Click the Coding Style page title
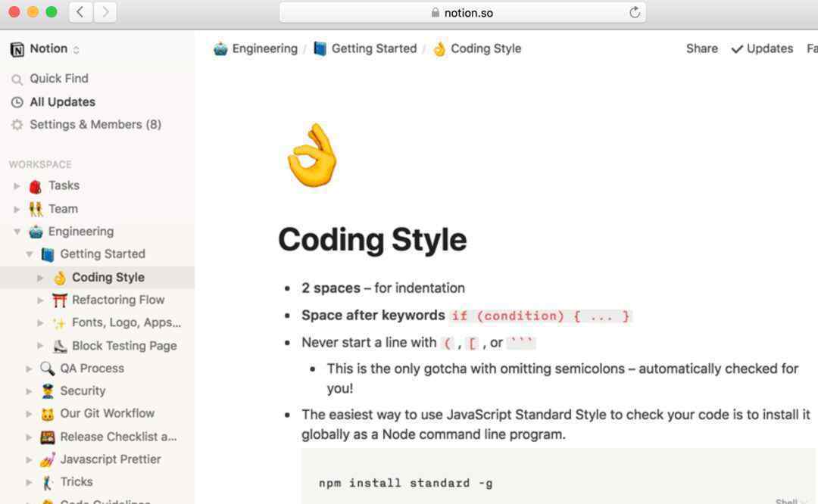Viewport: 818px width, 504px height. (373, 241)
